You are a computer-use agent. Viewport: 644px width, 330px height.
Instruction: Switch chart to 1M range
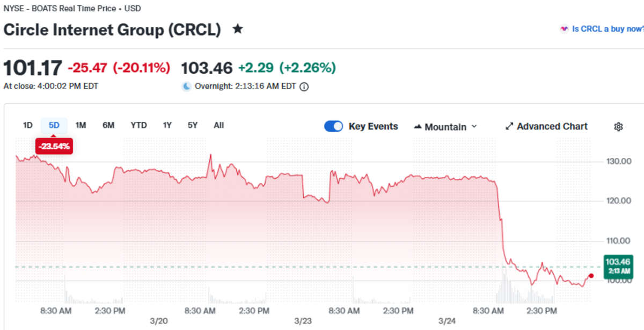tap(80, 125)
